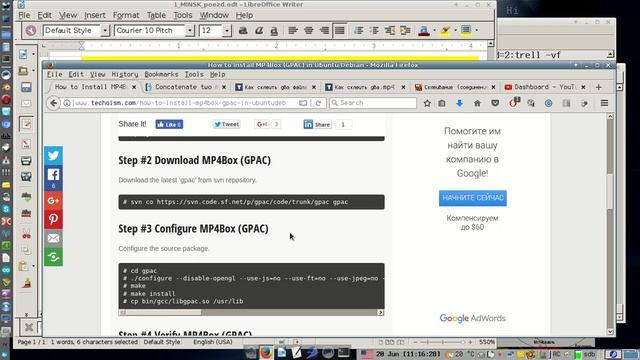Screen dimensions: 640x360
Task: Reload the current Firefox page
Action: pyautogui.click(x=318, y=103)
